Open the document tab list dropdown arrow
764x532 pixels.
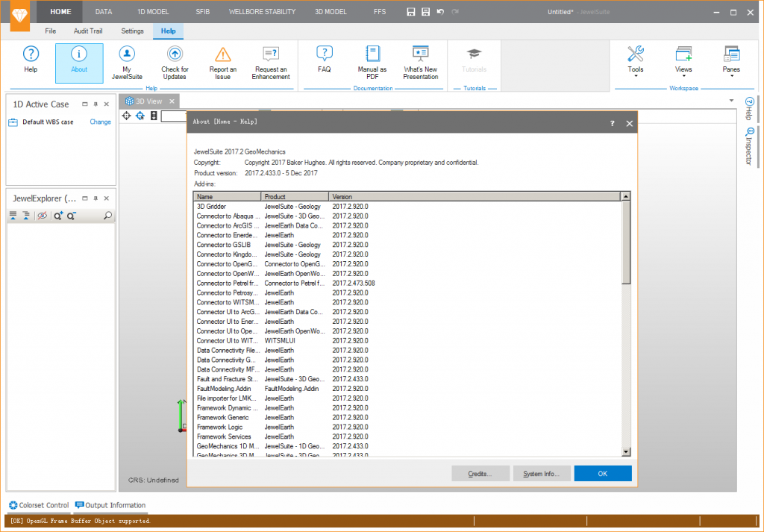tap(731, 101)
